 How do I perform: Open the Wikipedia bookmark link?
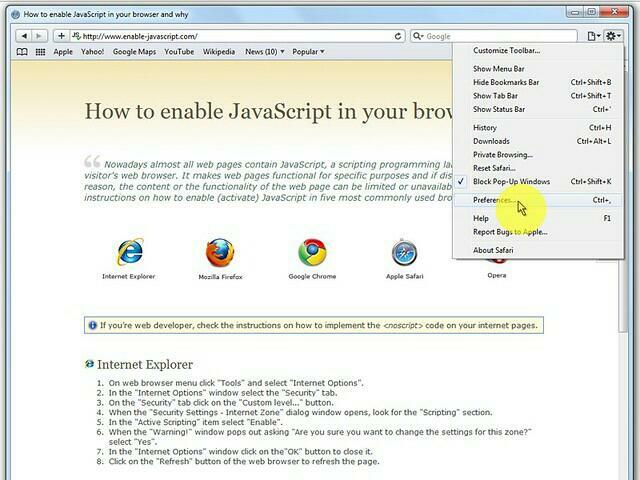(219, 52)
